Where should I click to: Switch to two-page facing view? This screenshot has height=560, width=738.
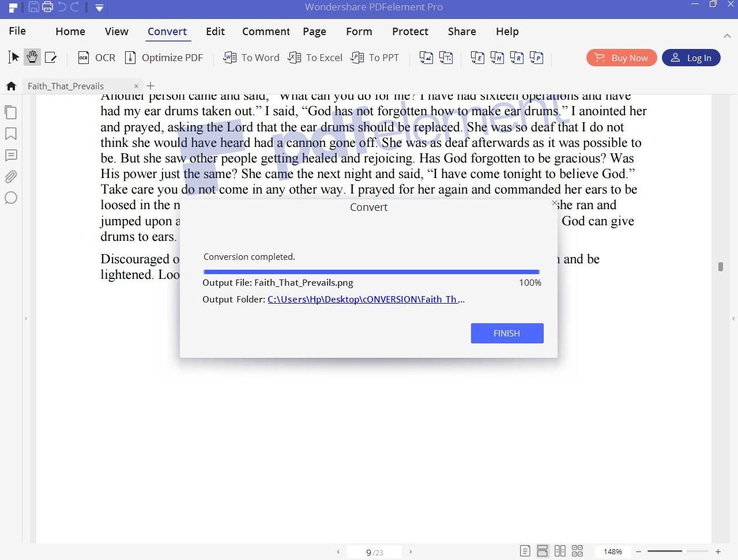[x=560, y=551]
